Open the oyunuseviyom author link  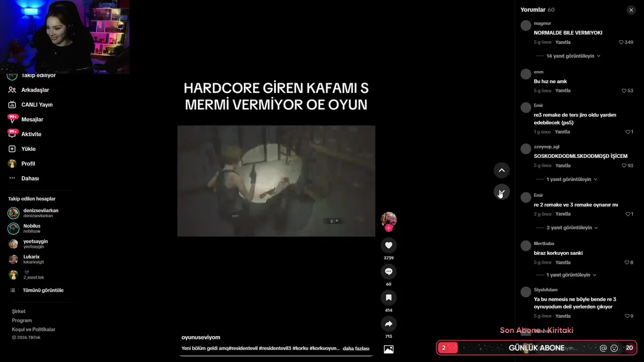coord(201,337)
